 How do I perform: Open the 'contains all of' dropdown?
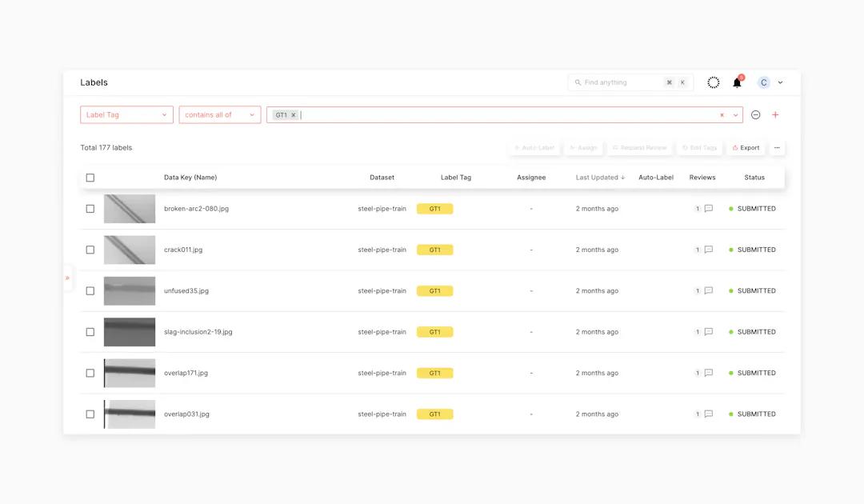coord(220,114)
